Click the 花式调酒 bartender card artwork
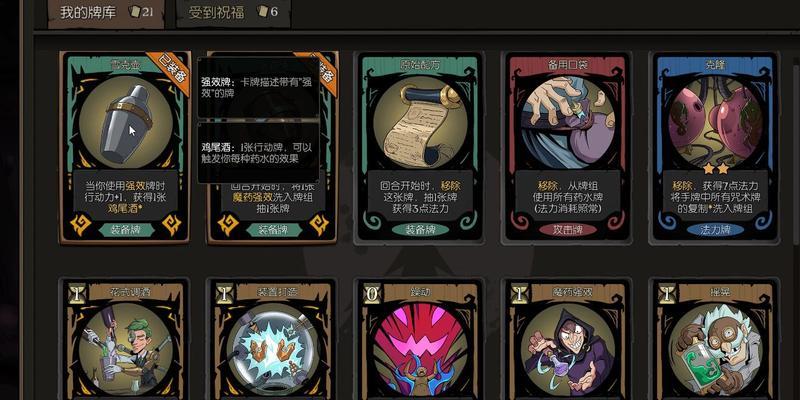The height and width of the screenshot is (400, 800). [126, 350]
